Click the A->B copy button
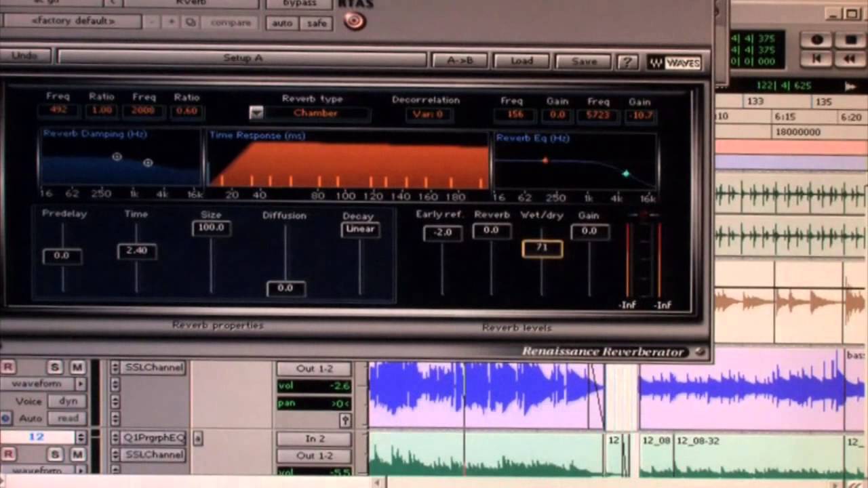The height and width of the screenshot is (488, 868). [x=460, y=61]
